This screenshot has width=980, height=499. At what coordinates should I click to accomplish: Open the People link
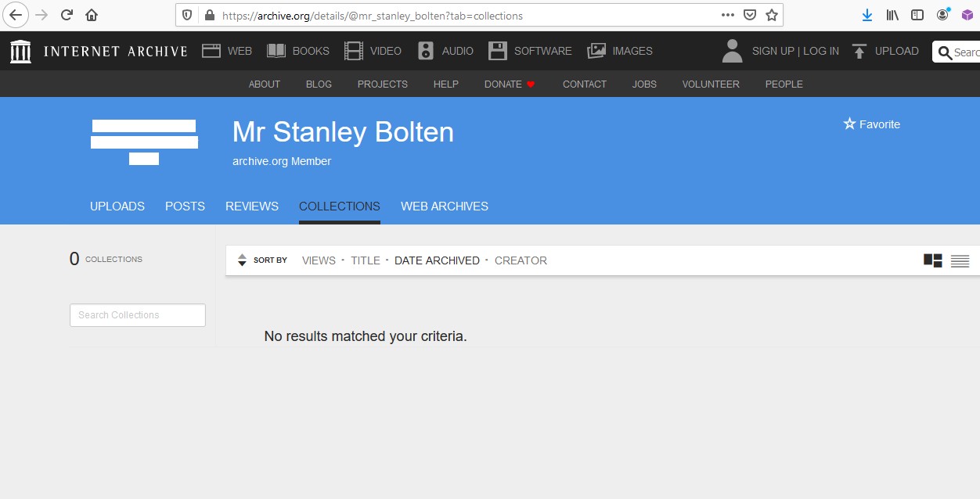(784, 84)
